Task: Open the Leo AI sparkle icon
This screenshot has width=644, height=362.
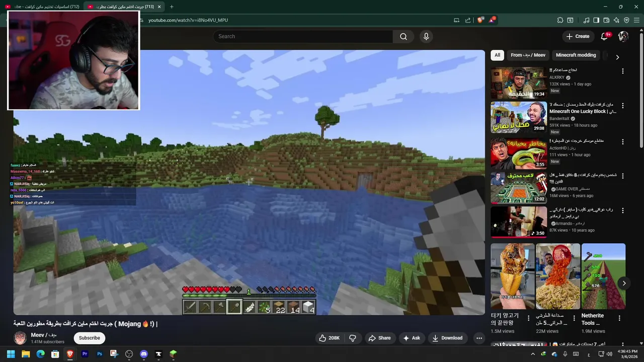Action: pos(616,20)
